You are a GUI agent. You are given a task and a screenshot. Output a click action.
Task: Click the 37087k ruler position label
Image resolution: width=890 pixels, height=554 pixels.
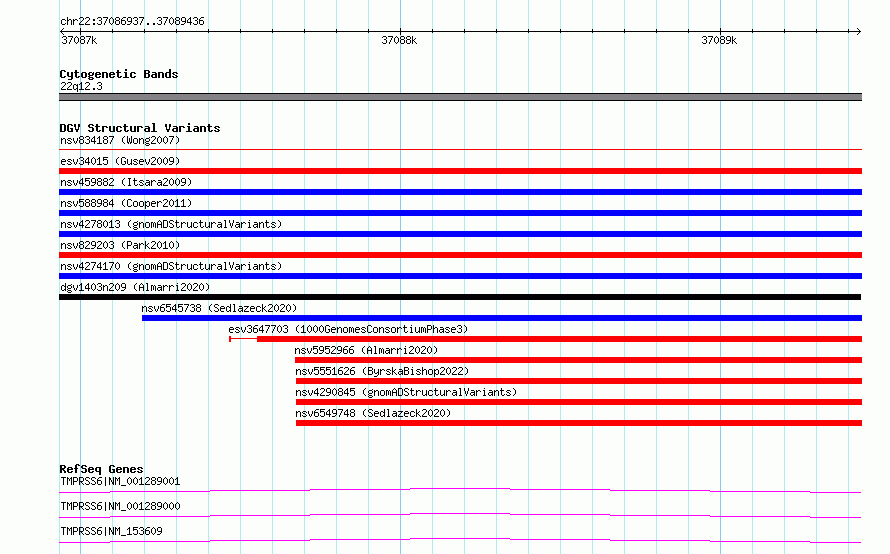pos(79,40)
